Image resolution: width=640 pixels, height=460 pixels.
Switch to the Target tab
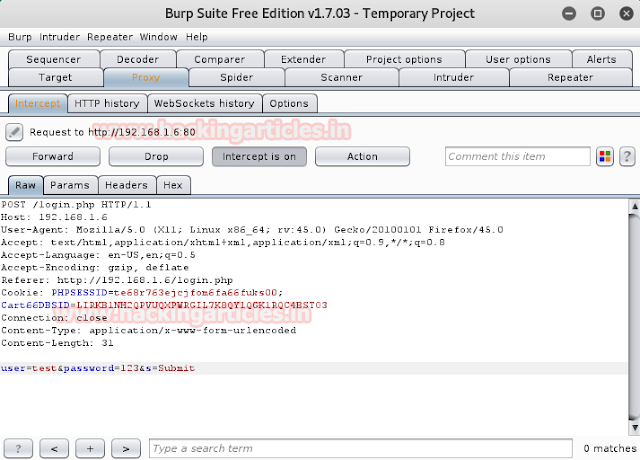(x=55, y=78)
